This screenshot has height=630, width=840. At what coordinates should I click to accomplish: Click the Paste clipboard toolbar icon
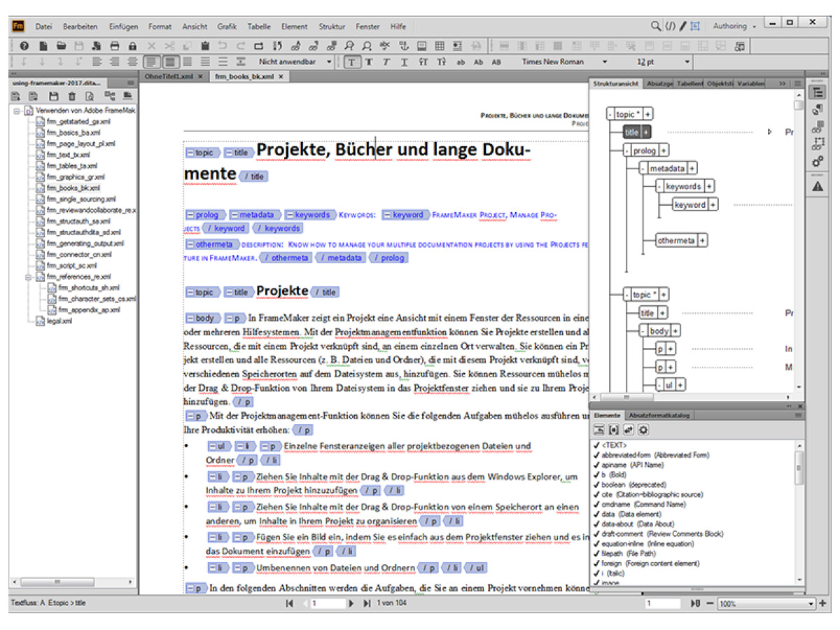pos(205,46)
